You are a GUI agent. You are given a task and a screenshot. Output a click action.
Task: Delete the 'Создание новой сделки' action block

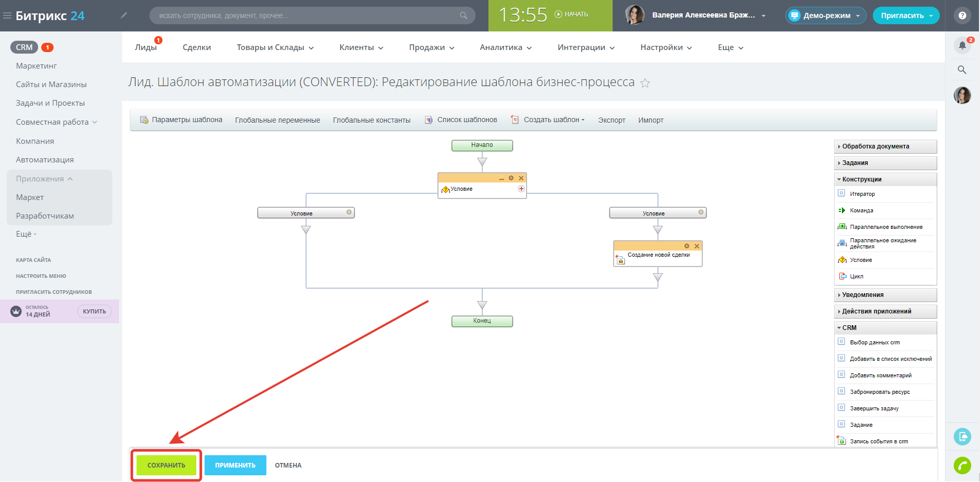pyautogui.click(x=697, y=246)
